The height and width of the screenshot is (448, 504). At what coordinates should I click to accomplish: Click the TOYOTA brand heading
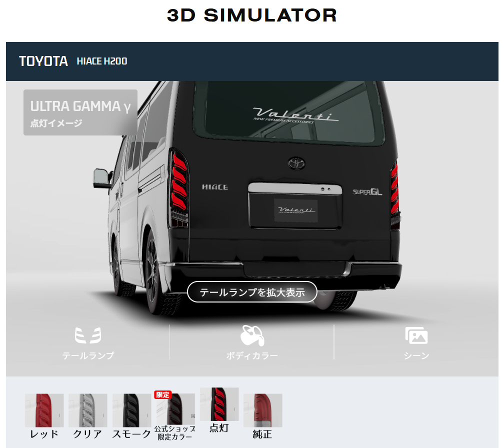43,61
